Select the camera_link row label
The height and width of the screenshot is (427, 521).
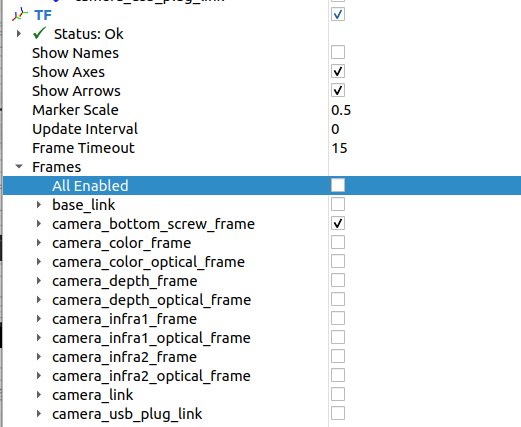(x=93, y=395)
